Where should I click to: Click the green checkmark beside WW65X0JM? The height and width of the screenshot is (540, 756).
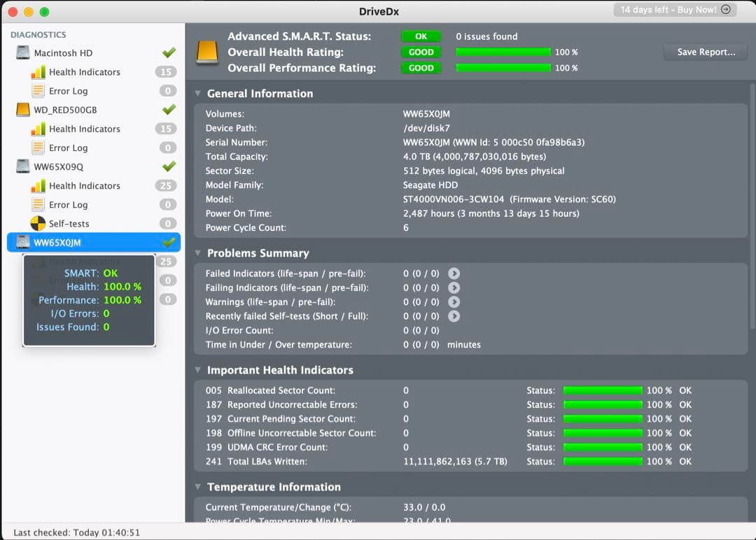pyautogui.click(x=169, y=241)
